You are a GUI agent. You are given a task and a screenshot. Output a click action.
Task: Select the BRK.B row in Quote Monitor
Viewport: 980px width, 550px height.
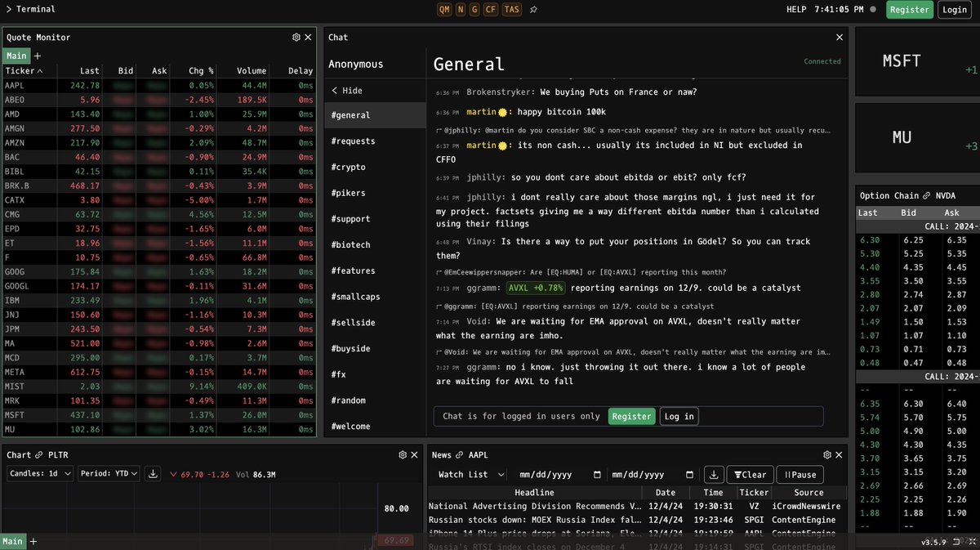158,186
